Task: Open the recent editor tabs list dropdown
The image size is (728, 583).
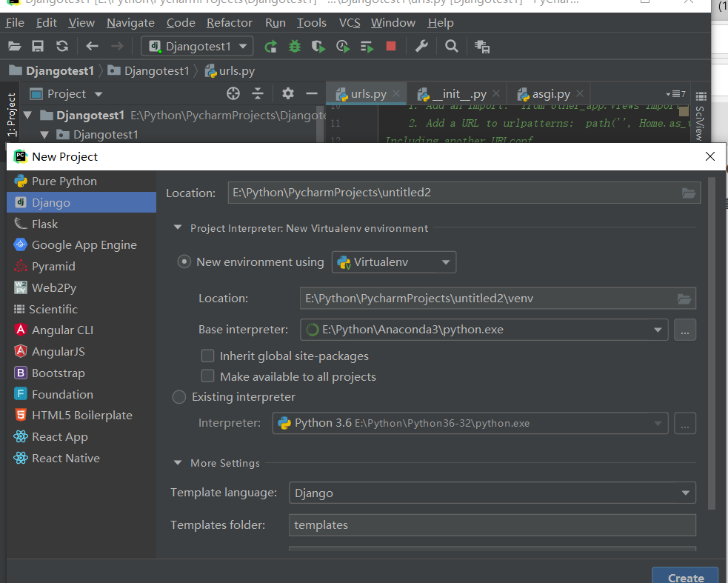Action: click(675, 94)
